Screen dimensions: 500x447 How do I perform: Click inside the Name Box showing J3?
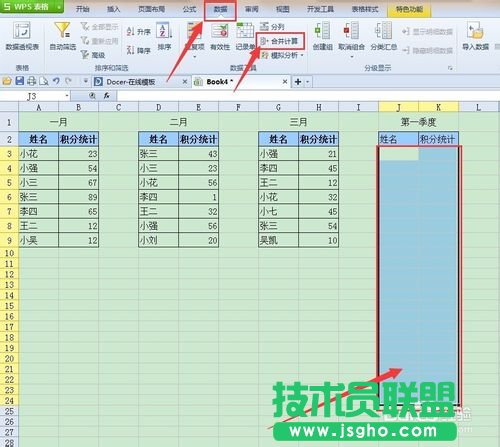[32, 96]
